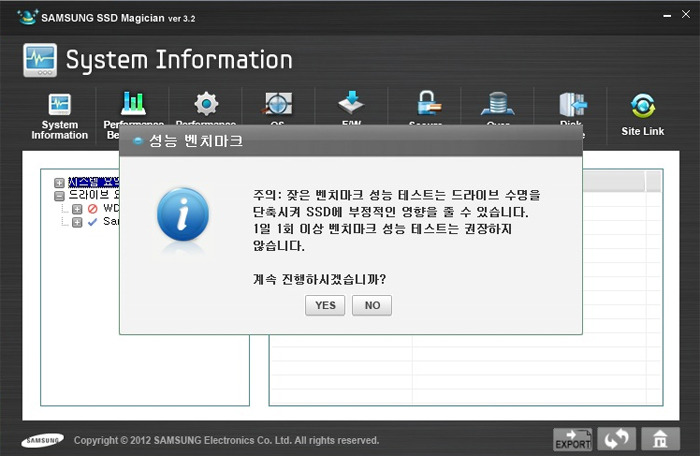
Task: Select the 드라이브 tree item
Action: click(93, 195)
